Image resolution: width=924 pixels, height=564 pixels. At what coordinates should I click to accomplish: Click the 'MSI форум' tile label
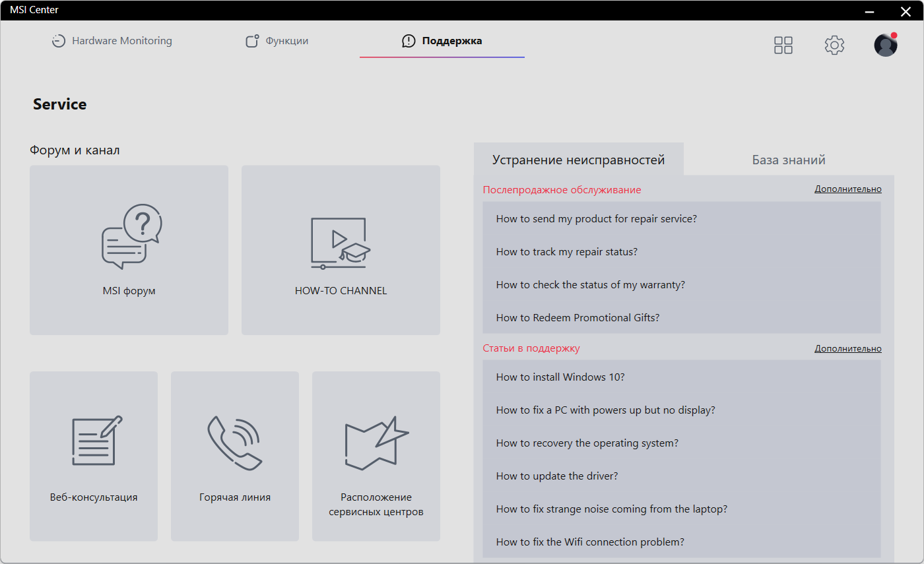(x=129, y=291)
